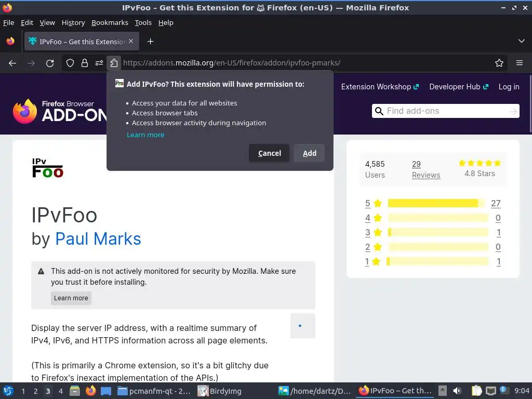Click the search magnifier icon
This screenshot has height=399, width=532.
pos(379,111)
